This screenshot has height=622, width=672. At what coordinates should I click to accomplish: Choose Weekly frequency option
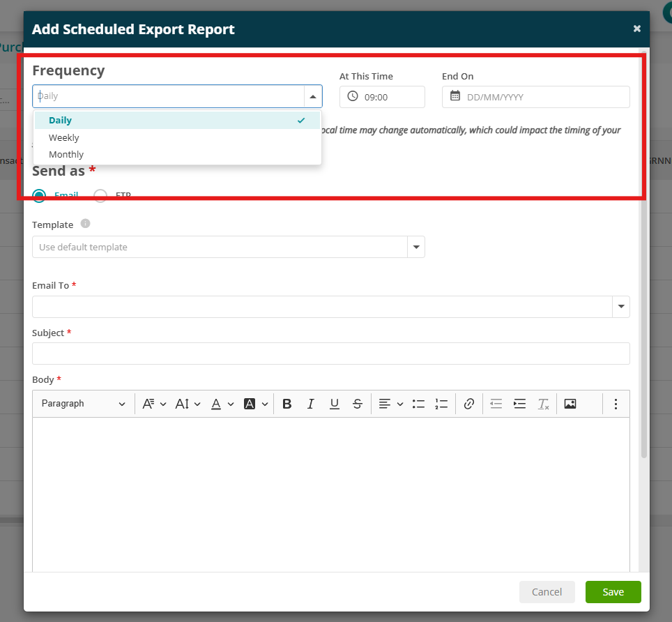(177, 137)
